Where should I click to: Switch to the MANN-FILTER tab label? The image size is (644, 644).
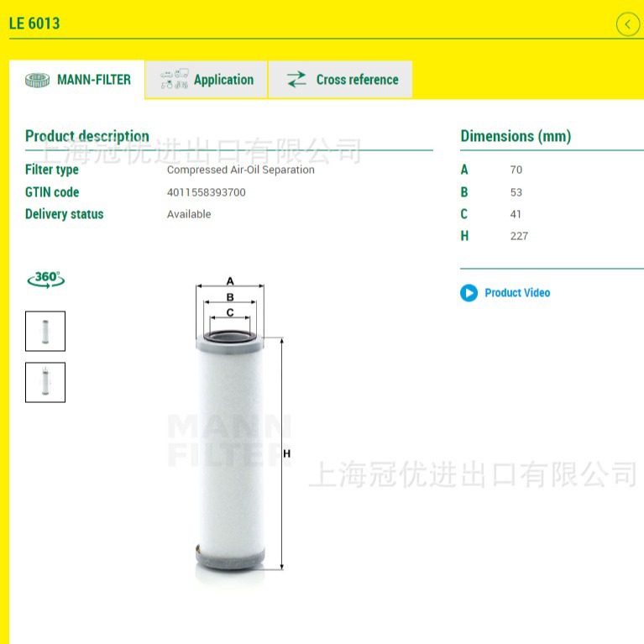click(x=94, y=80)
